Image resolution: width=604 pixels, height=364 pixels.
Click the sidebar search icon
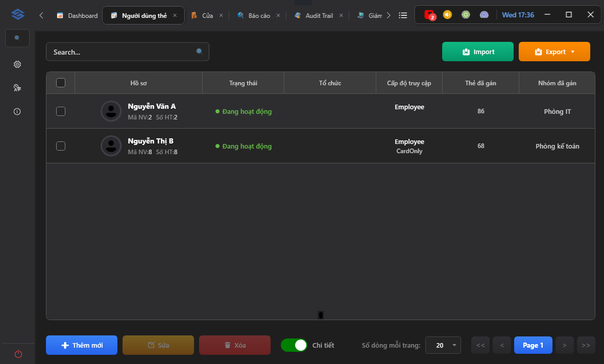pyautogui.click(x=17, y=38)
